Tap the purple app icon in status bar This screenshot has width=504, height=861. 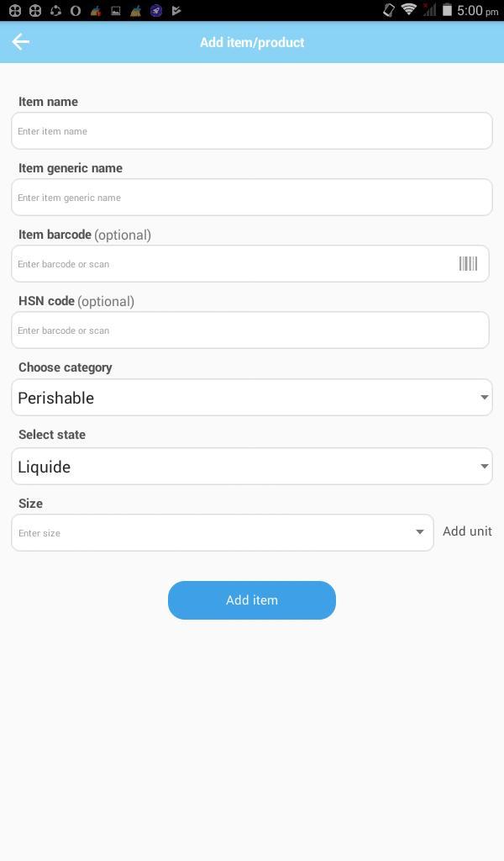coord(155,10)
